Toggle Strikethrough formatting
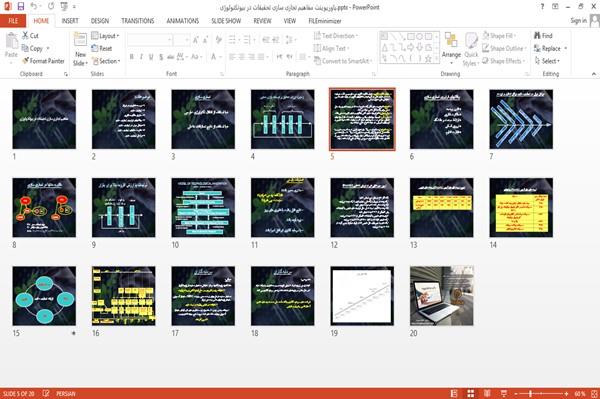The width and height of the screenshot is (600, 399). [x=171, y=57]
